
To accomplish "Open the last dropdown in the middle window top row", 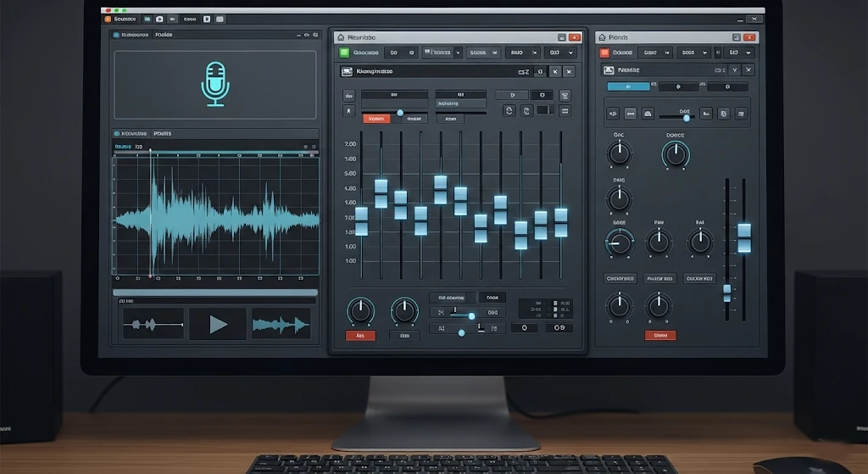I will (x=561, y=53).
